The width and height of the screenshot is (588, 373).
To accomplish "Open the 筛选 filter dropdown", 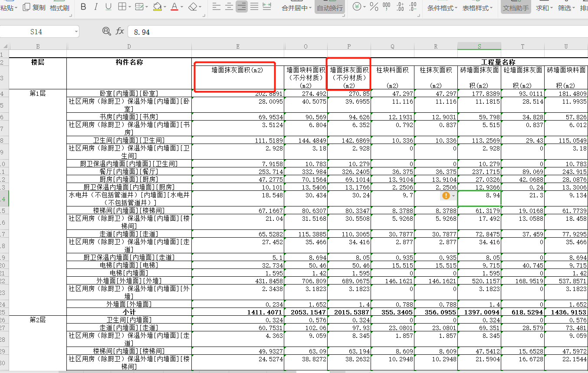I will (x=567, y=8).
